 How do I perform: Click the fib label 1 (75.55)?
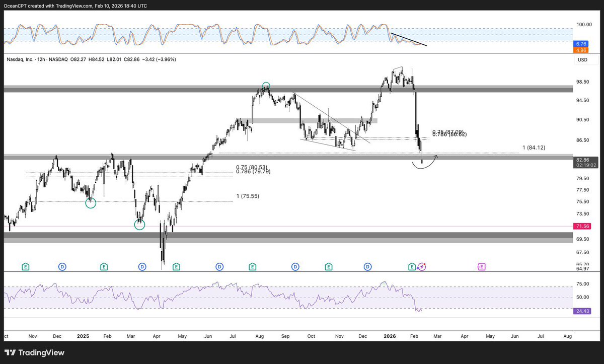coord(247,195)
